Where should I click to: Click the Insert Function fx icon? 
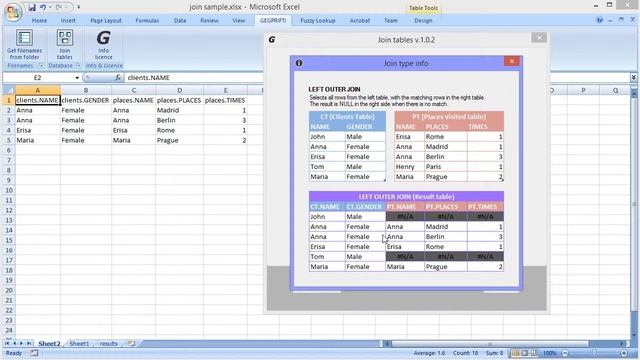point(118,78)
